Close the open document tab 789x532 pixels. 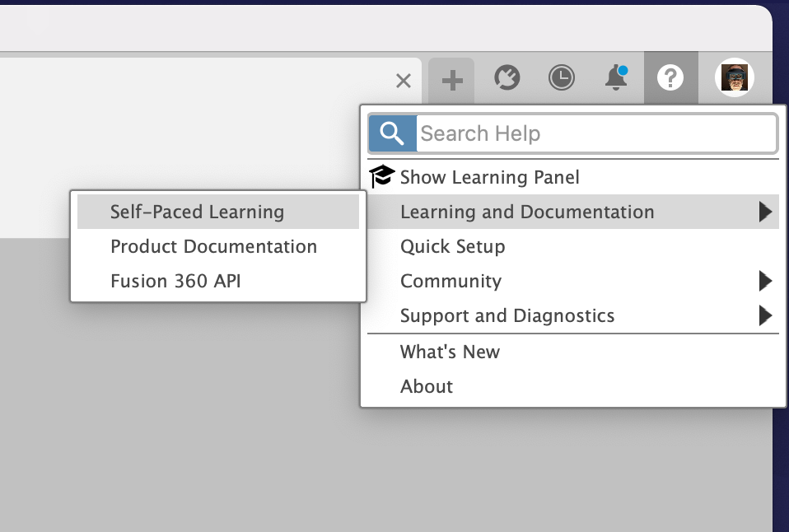403,81
